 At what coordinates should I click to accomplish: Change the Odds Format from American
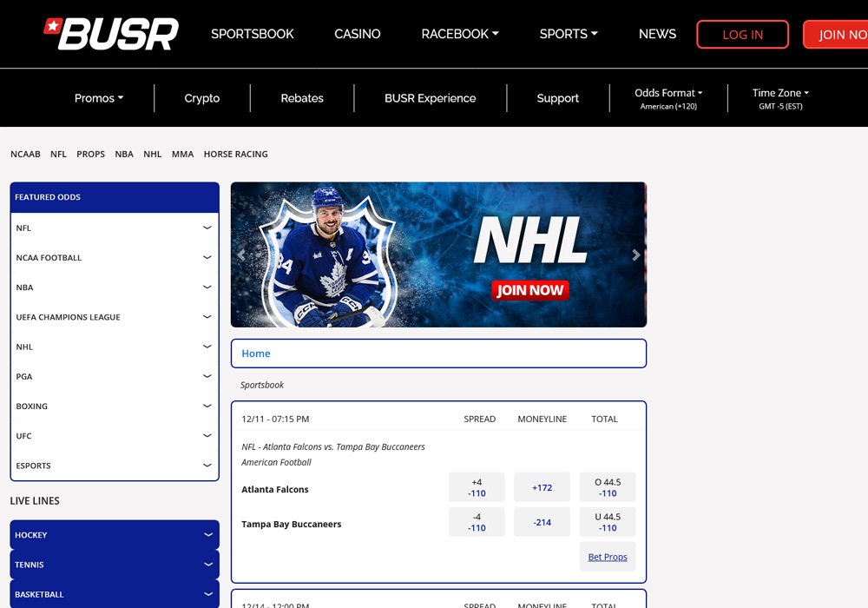tap(668, 92)
